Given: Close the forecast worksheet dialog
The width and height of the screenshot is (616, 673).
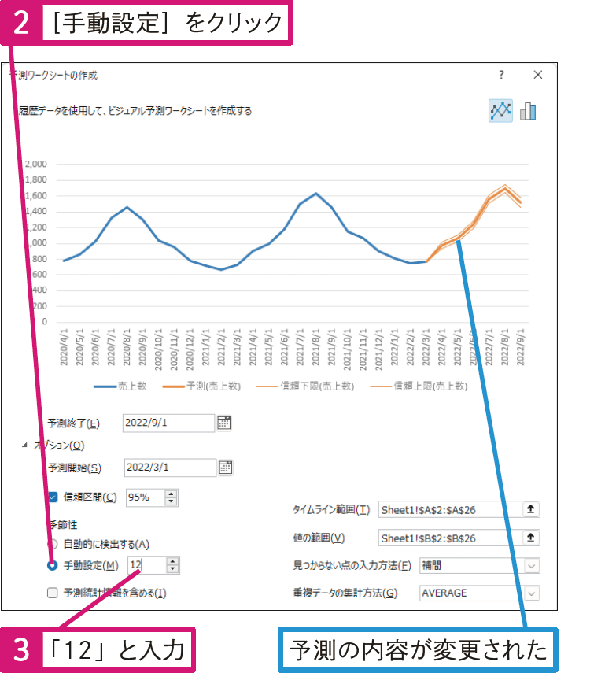Looking at the screenshot, I should [x=538, y=75].
